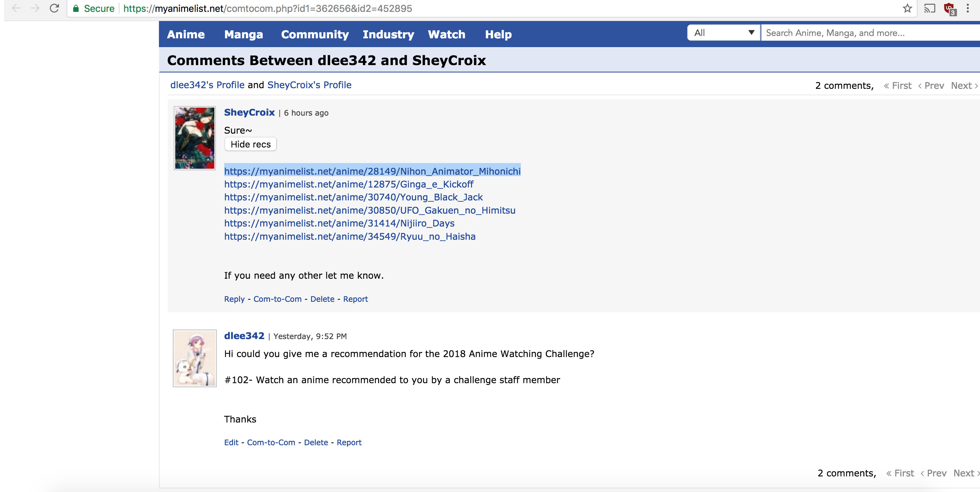The image size is (980, 492).
Task: Open the Nijiiro_Days anime link
Action: click(339, 223)
